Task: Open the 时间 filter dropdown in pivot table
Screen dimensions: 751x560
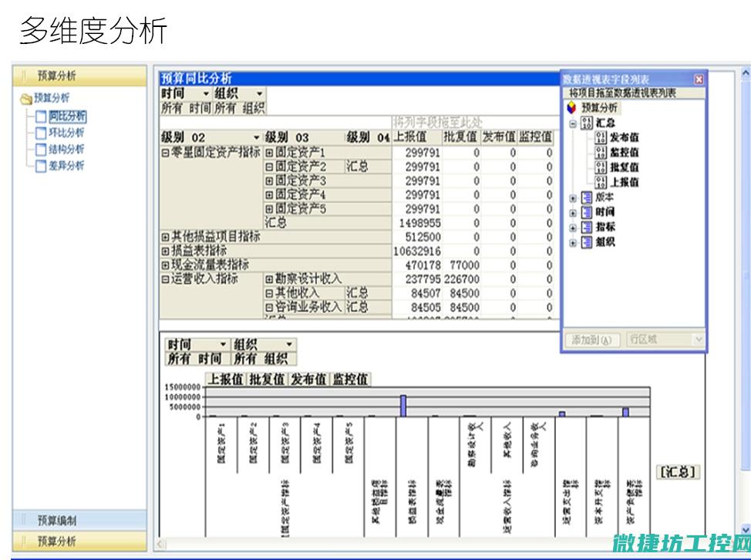Action: (206, 94)
